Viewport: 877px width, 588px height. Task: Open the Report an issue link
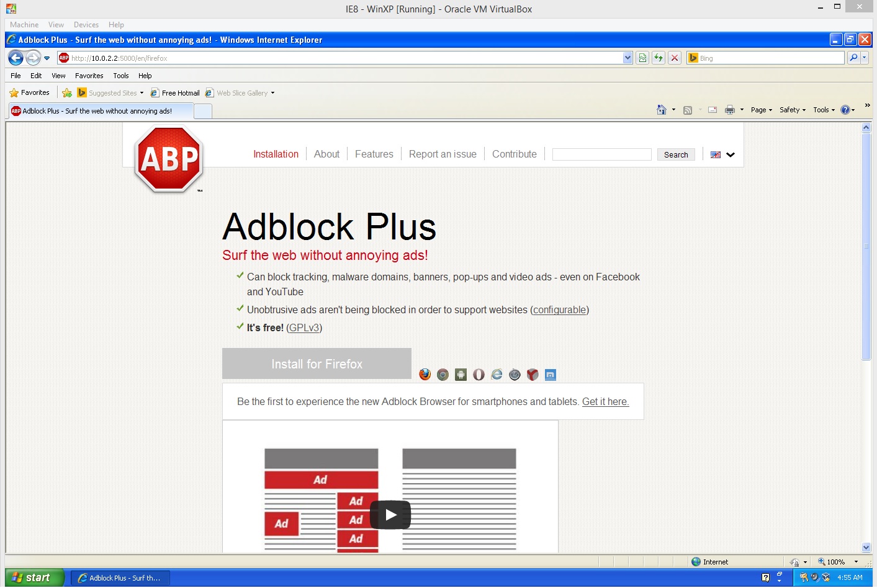(443, 154)
